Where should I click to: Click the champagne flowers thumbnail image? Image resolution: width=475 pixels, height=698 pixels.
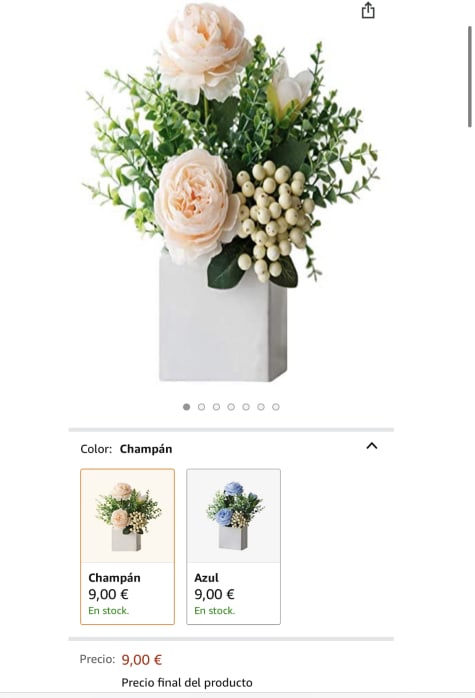[127, 516]
